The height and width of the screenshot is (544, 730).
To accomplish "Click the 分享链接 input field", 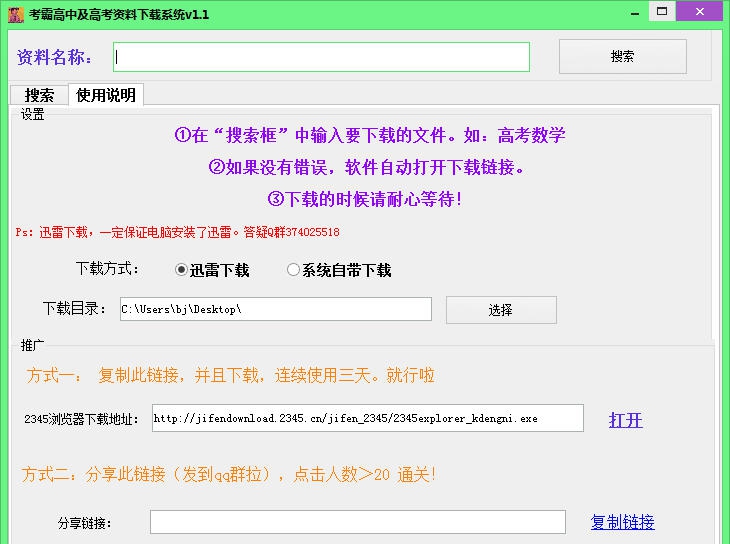I will coord(358,522).
